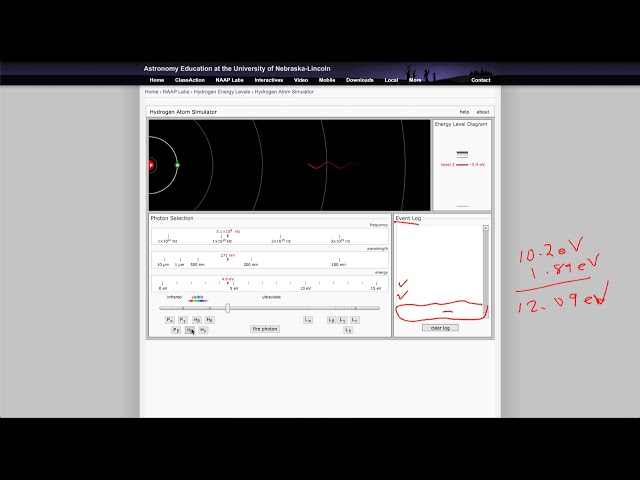This screenshot has height=480, width=640.
Task: Open the Downloads menu item
Action: [x=360, y=80]
